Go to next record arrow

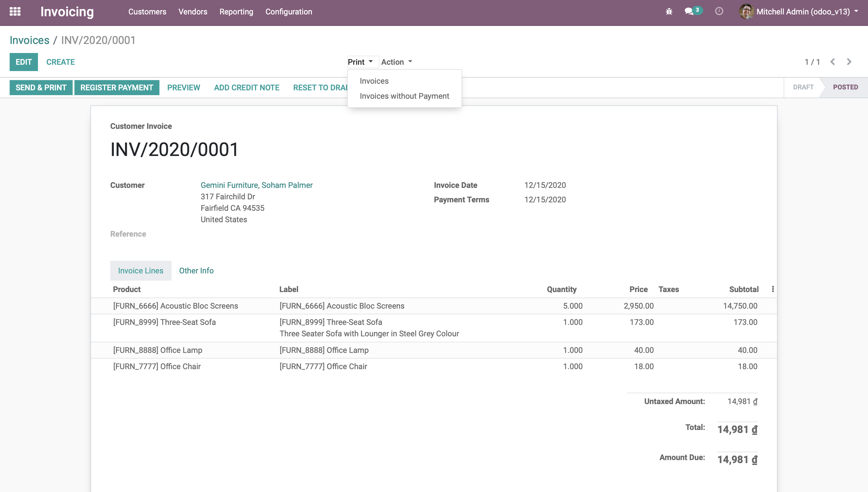click(x=849, y=62)
